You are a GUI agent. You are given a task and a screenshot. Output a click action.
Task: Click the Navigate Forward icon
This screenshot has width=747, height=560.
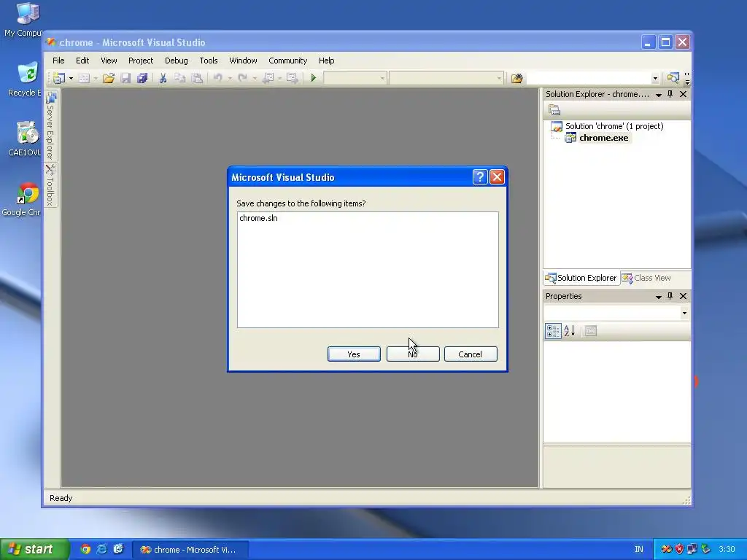(x=292, y=78)
